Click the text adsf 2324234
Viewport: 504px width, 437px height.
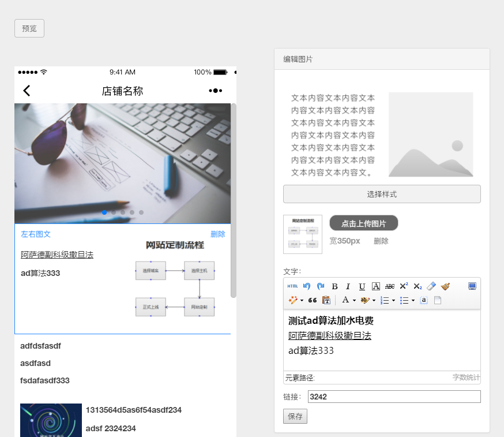(111, 428)
